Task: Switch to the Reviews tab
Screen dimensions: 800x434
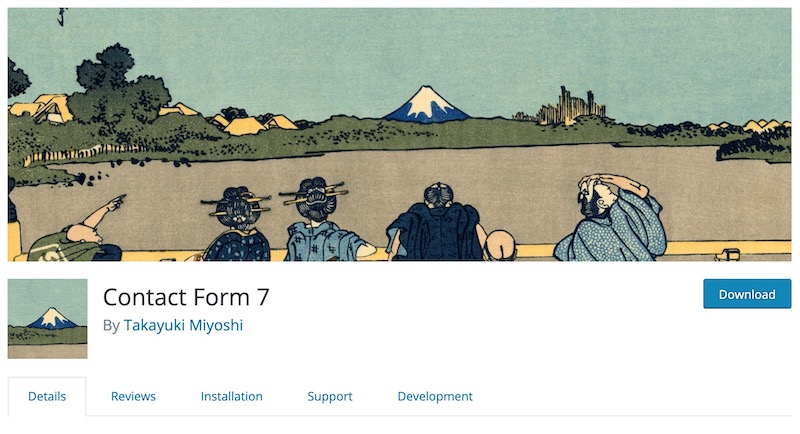Action: click(x=133, y=396)
